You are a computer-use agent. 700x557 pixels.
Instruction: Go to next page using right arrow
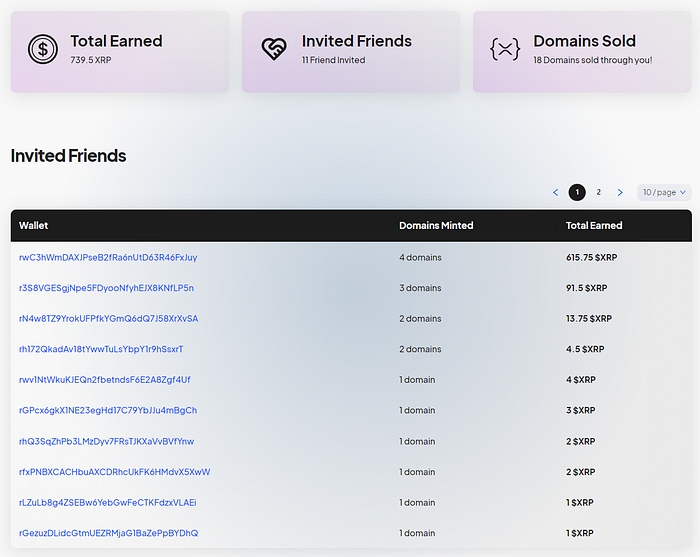click(620, 192)
